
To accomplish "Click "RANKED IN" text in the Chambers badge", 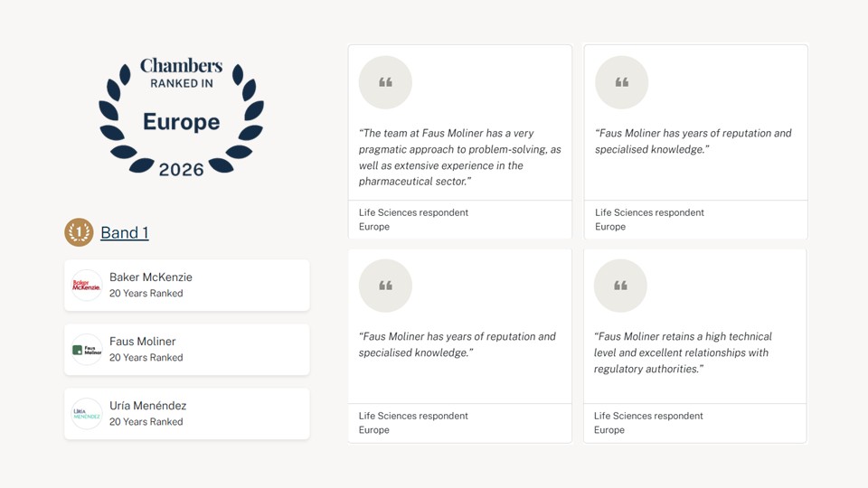I will pyautogui.click(x=181, y=84).
